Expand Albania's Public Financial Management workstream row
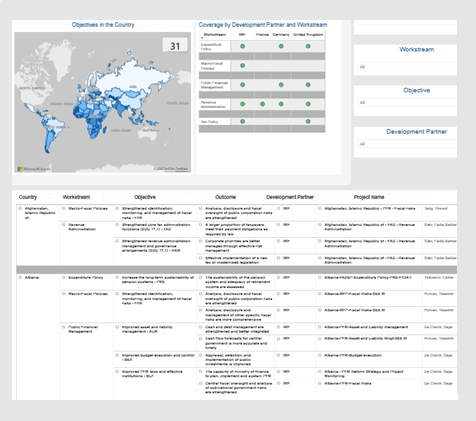This screenshot has width=476, height=421. [x=63, y=327]
